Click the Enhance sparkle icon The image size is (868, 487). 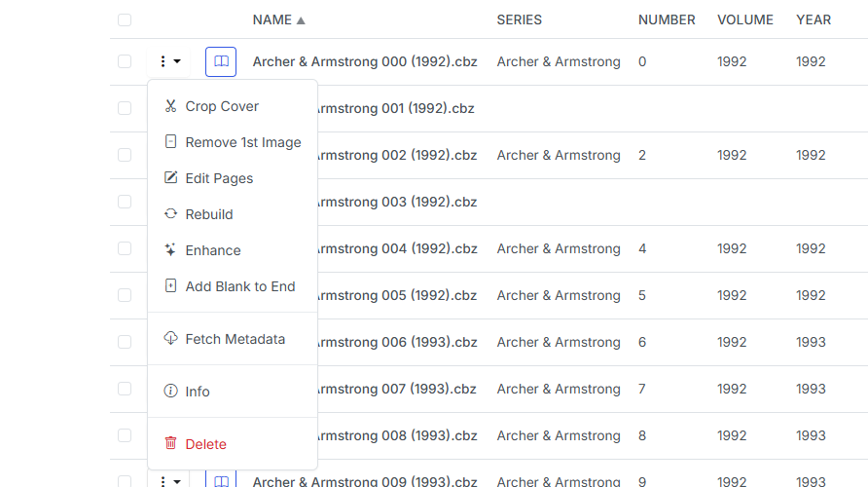click(170, 250)
